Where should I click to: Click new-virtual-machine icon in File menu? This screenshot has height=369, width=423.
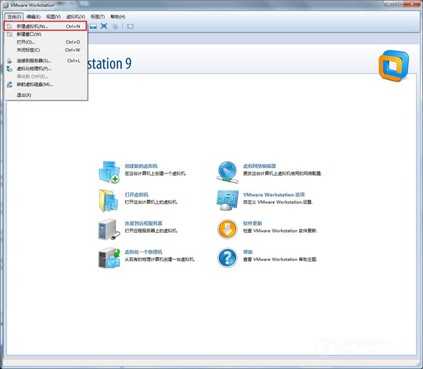pos(10,26)
